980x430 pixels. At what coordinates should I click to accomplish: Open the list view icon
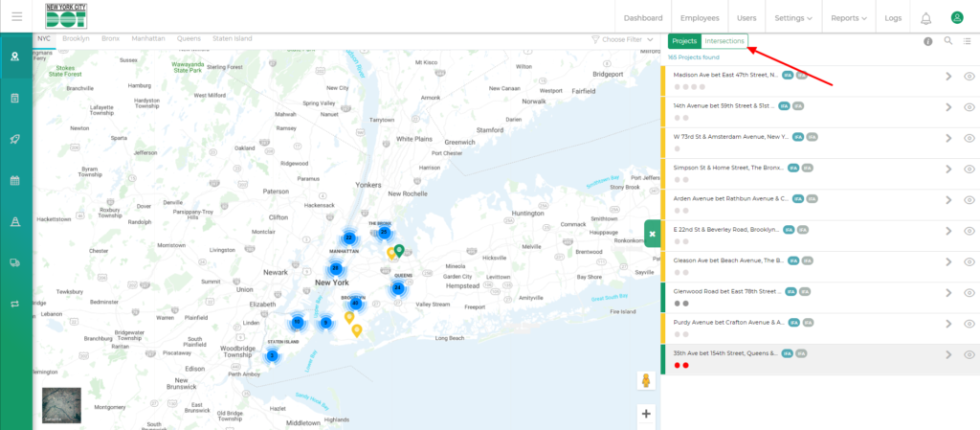coord(969,41)
